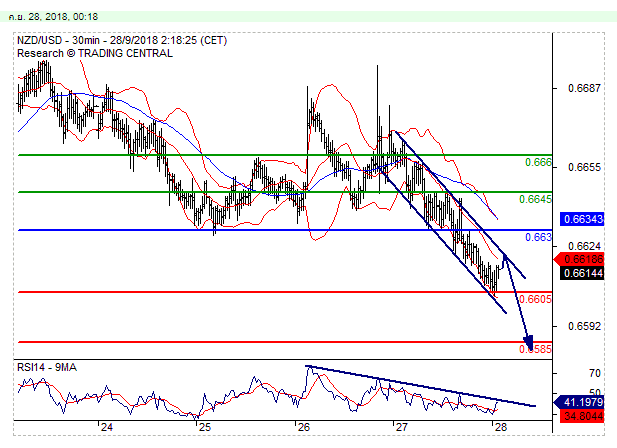
Task: Select the NZD/USD - 30min chart title
Action: tap(122, 41)
